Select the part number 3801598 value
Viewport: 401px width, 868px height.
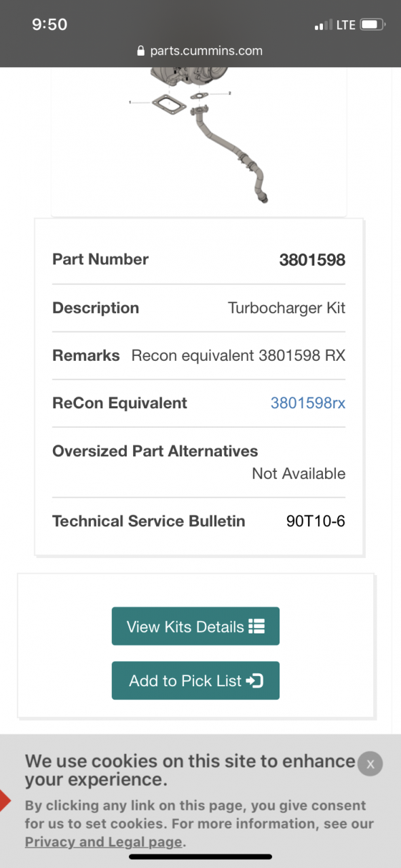coord(312,259)
